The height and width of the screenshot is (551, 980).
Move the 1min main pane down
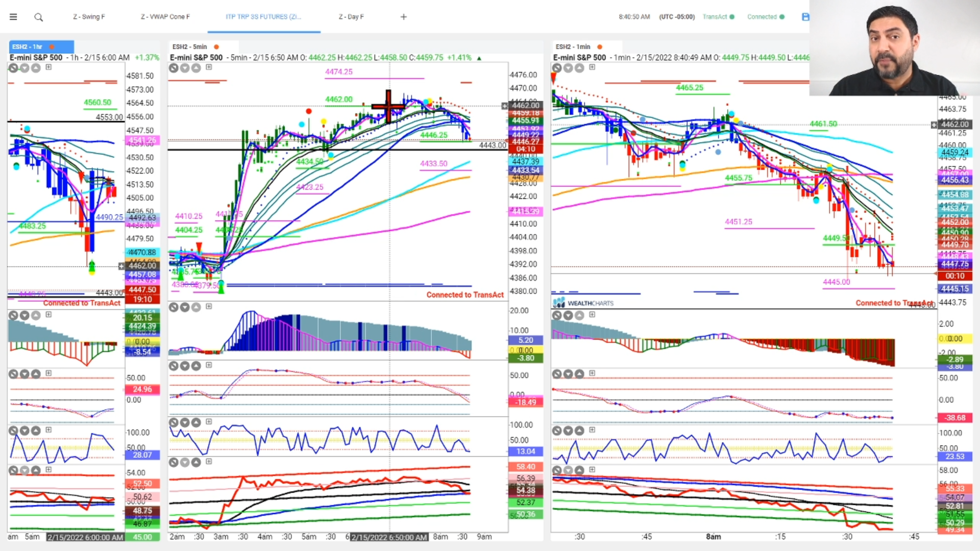pos(568,68)
